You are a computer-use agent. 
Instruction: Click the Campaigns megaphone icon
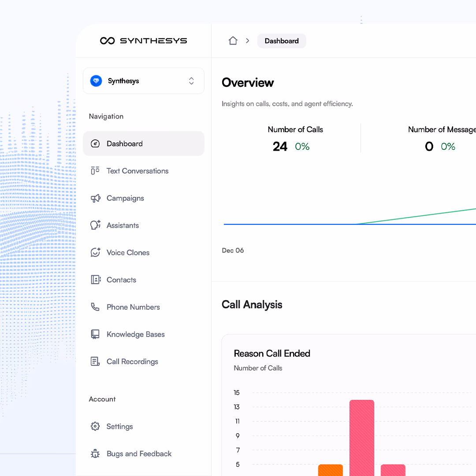click(x=95, y=198)
